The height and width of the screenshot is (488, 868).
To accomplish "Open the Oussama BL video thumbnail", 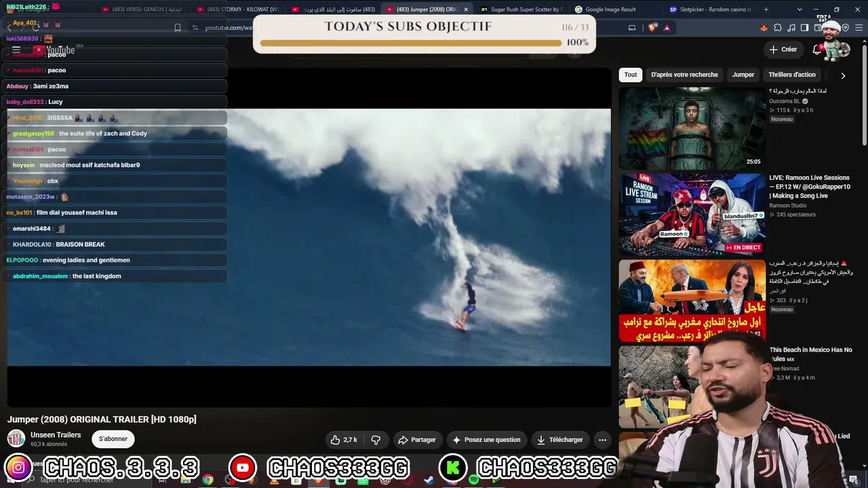I will pos(692,128).
